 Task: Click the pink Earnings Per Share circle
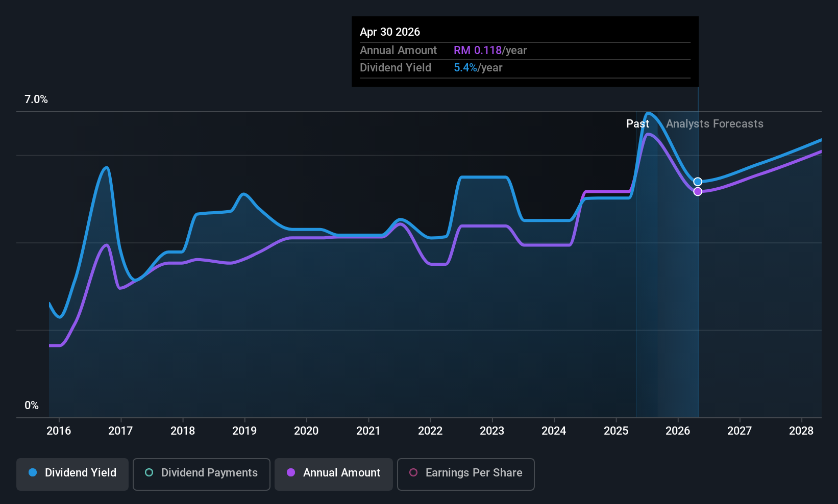click(x=413, y=473)
